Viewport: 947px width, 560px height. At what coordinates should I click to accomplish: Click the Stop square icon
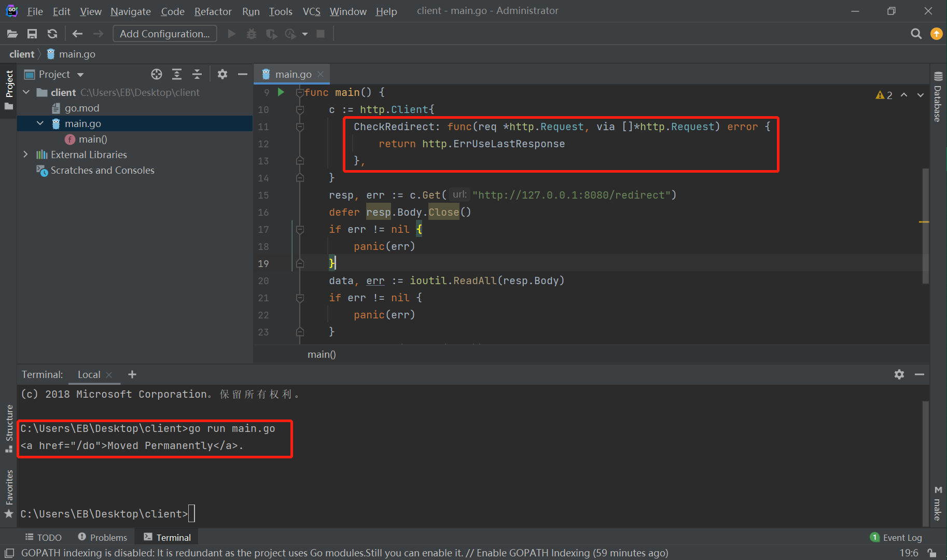(321, 34)
